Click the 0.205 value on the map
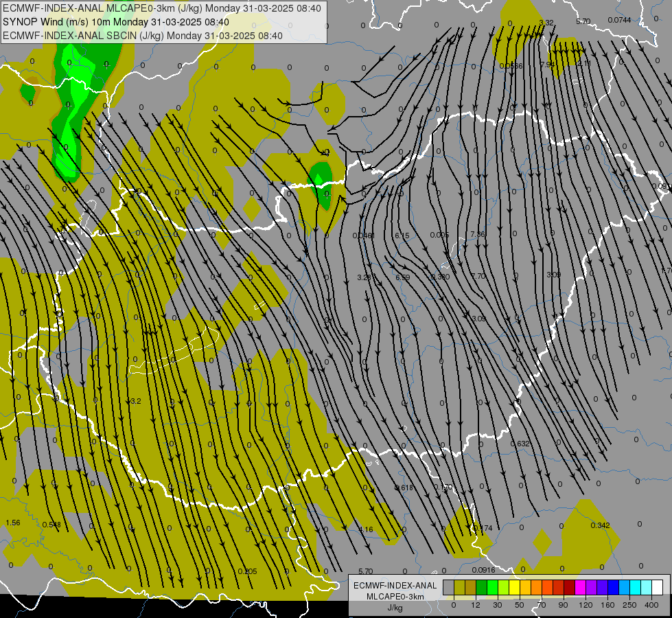The width and height of the screenshot is (672, 618). point(247,571)
